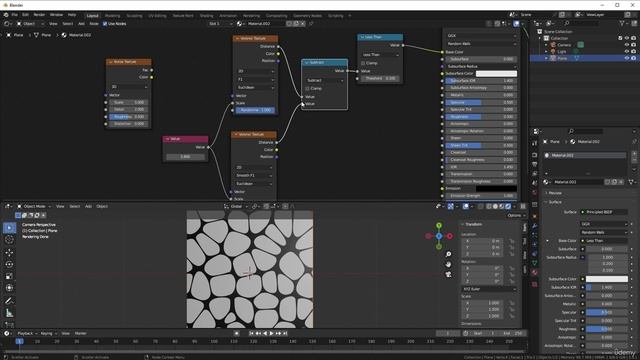Viewport: 640px width, 360px height.
Task: Click the black Emission color swatch
Action: [496, 189]
